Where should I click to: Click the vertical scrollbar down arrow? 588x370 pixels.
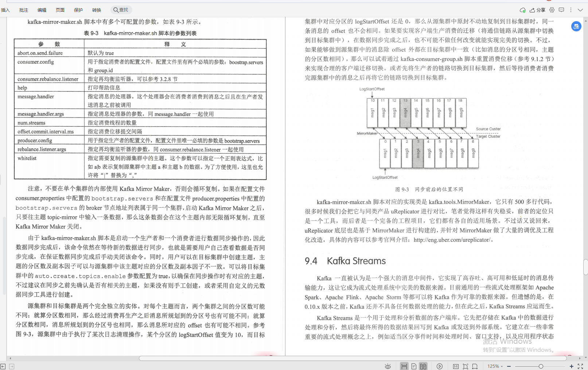pos(585,358)
